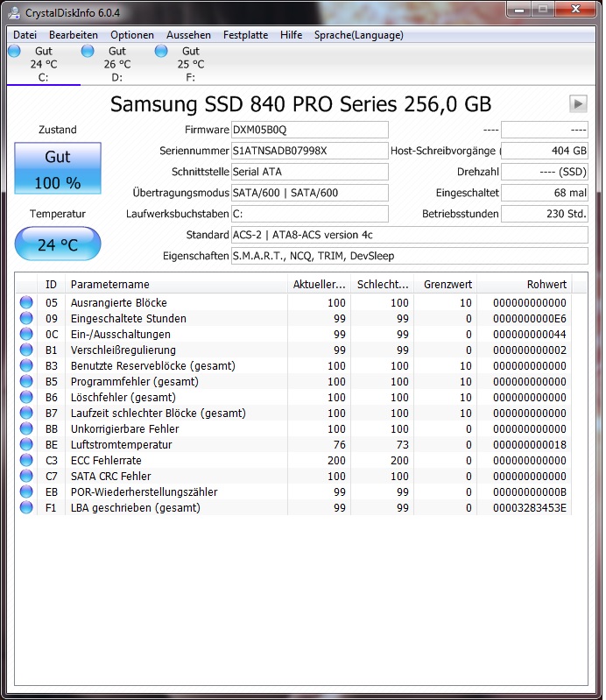Click the Host-Schreibvorgänge value 404 GB

pos(545,151)
